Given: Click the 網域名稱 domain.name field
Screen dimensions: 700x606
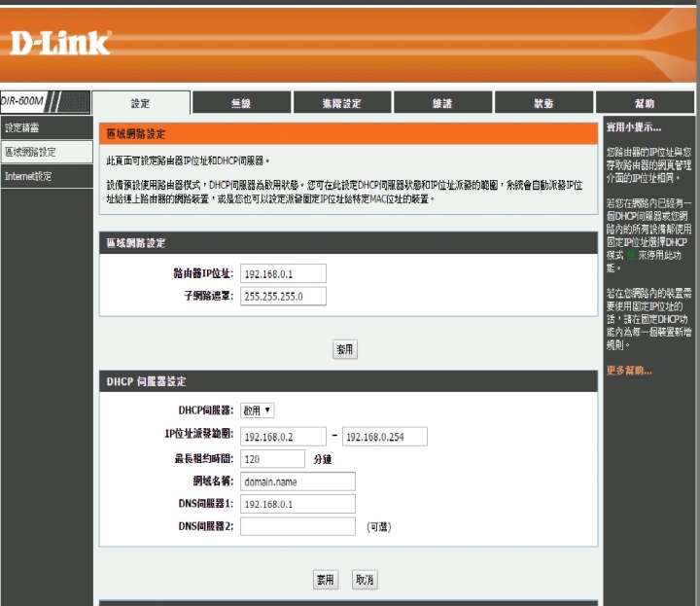Looking at the screenshot, I should tap(297, 481).
